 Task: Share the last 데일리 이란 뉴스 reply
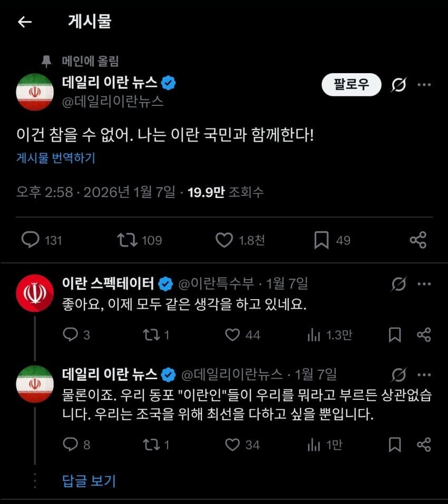424,445
